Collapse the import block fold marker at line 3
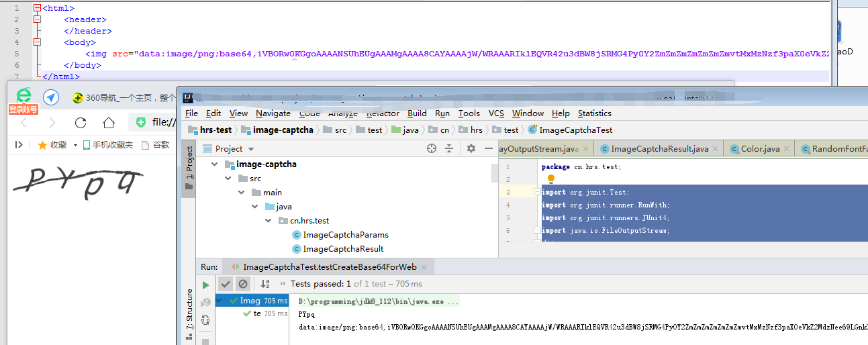 (x=537, y=192)
